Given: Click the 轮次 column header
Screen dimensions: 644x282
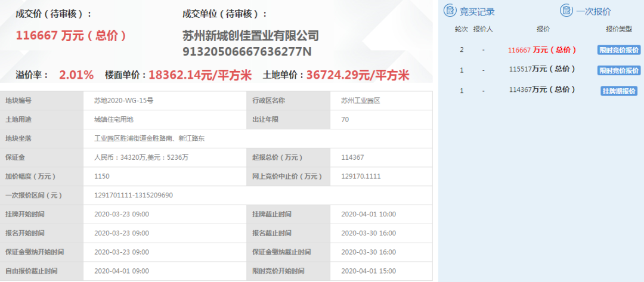Looking at the screenshot, I should point(461,29).
